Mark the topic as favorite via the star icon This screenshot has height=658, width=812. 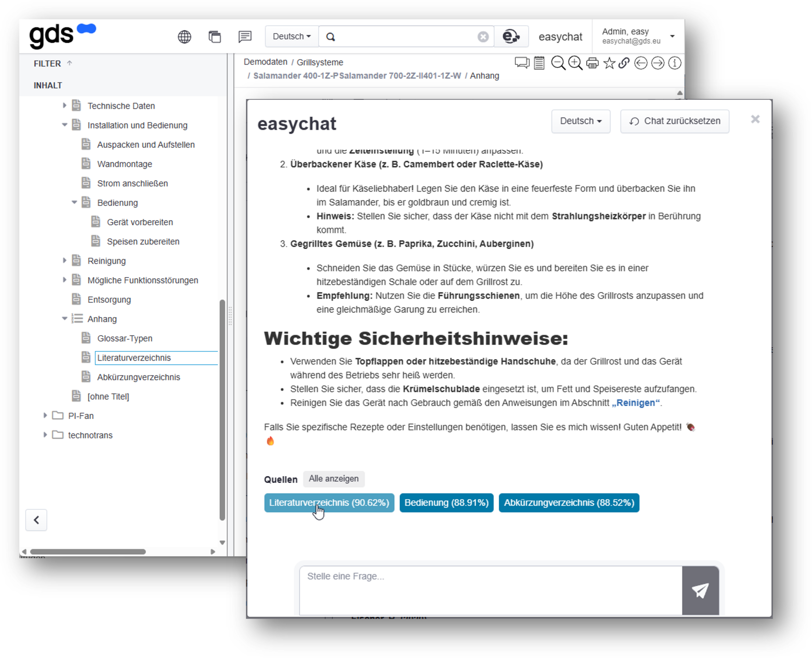[x=609, y=63]
